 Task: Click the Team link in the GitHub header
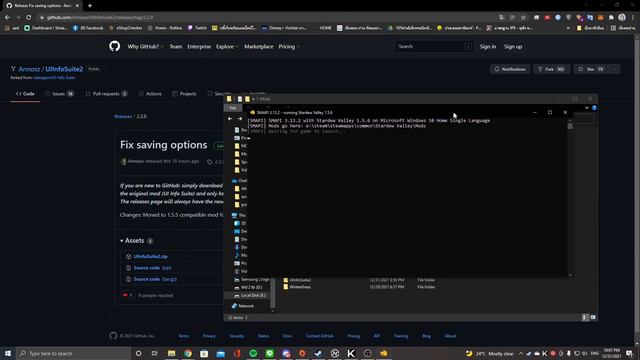click(x=176, y=47)
